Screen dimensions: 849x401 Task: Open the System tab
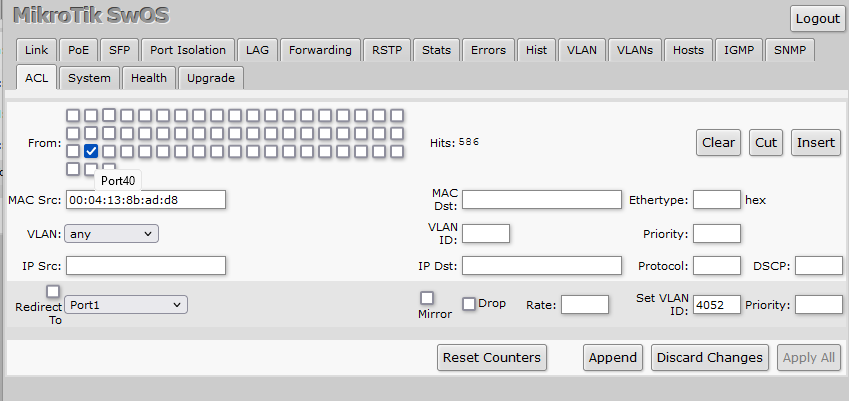point(89,78)
